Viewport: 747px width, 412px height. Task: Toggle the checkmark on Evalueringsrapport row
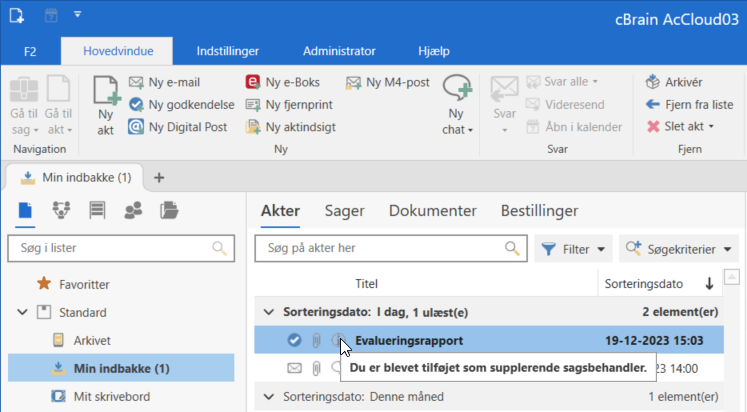tap(294, 341)
